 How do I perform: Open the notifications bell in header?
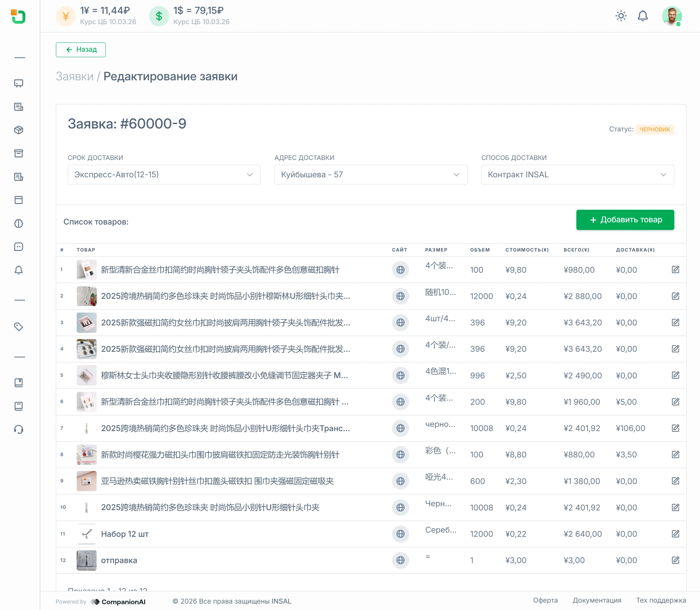(x=643, y=16)
